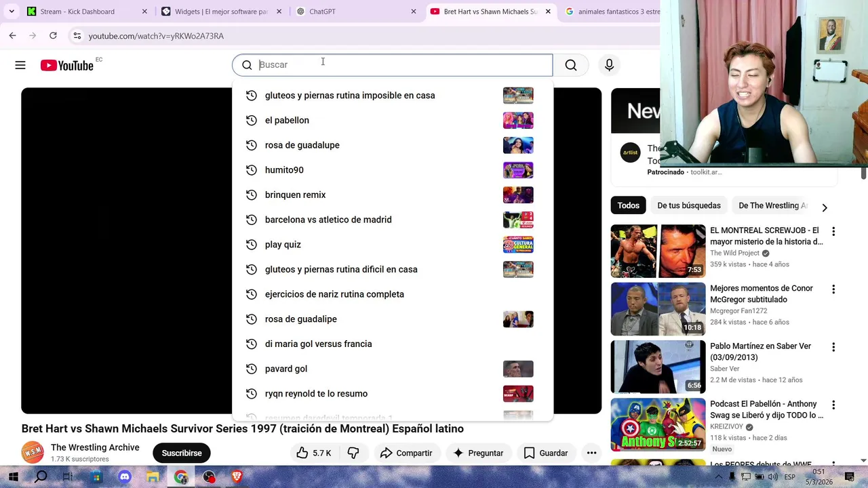Select the 'De The Wrestling' filter chip
The width and height of the screenshot is (868, 488).
click(772, 205)
